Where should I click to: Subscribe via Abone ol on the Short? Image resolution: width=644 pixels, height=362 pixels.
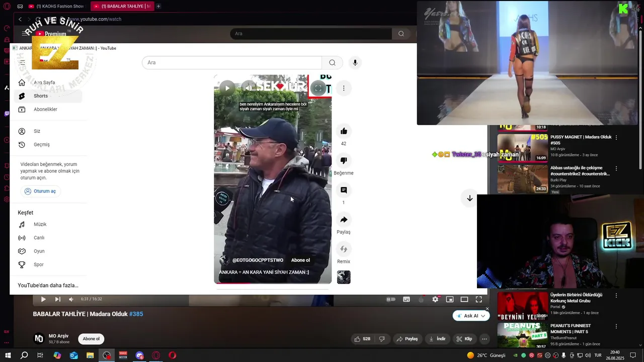click(x=300, y=260)
